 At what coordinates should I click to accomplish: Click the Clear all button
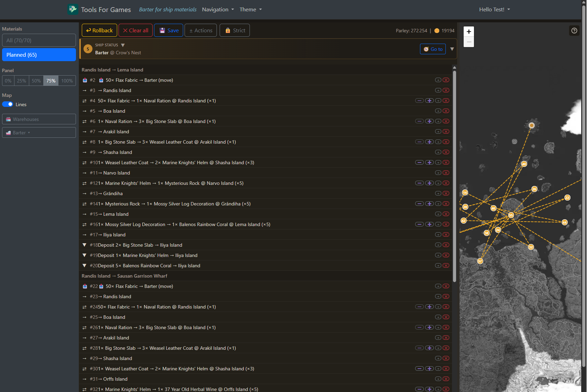(x=136, y=30)
